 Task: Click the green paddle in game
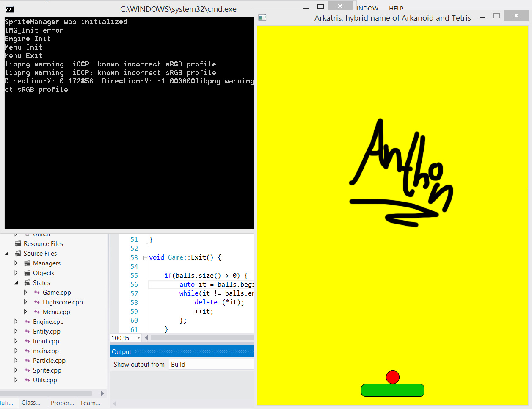[x=392, y=390]
